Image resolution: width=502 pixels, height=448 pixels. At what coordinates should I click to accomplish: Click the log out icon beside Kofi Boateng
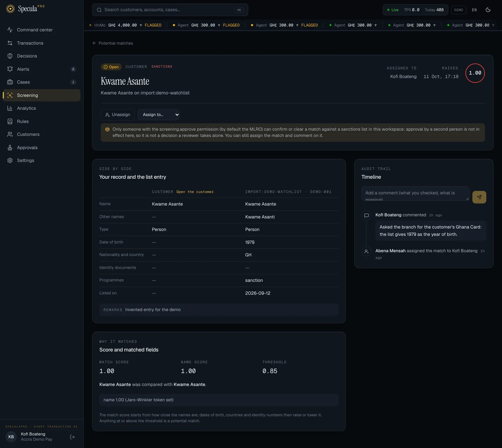click(72, 437)
